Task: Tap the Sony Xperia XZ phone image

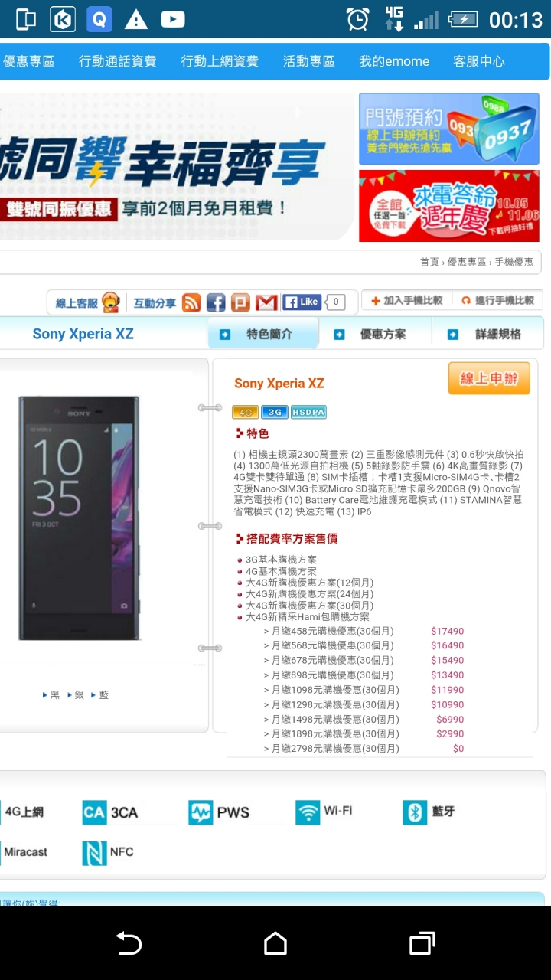Action: click(80, 518)
